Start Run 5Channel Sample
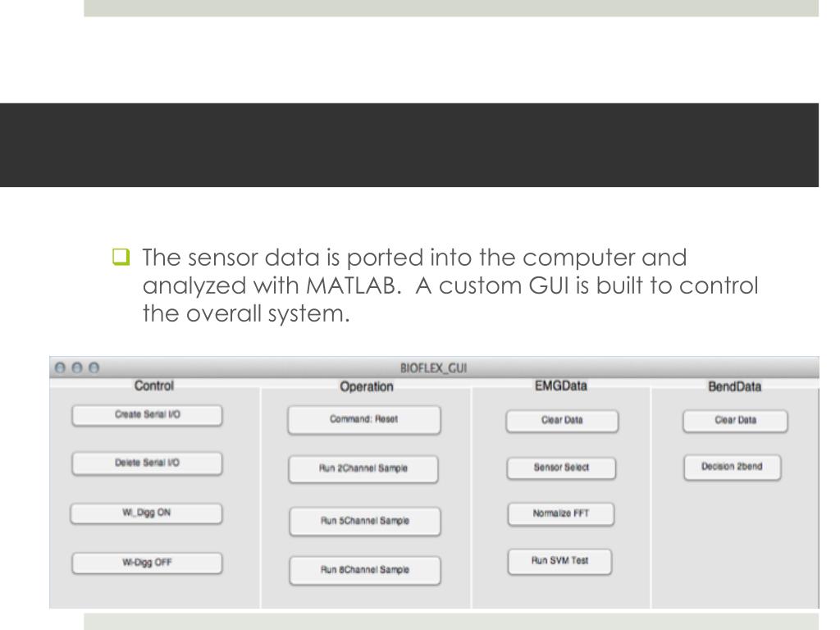Image resolution: width=840 pixels, height=630 pixels. (365, 521)
